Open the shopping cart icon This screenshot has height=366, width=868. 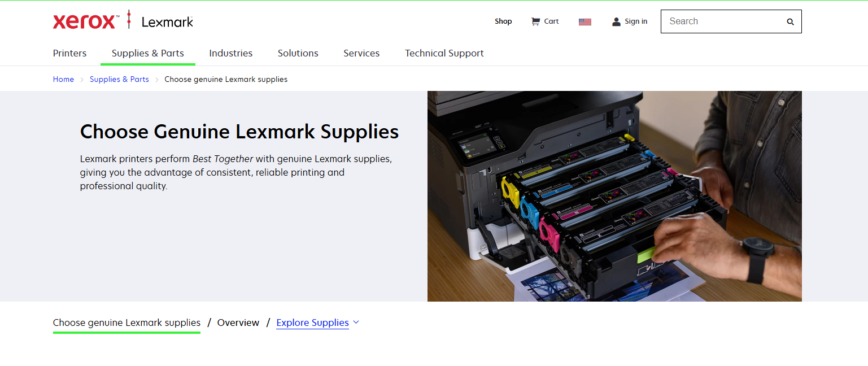click(535, 21)
